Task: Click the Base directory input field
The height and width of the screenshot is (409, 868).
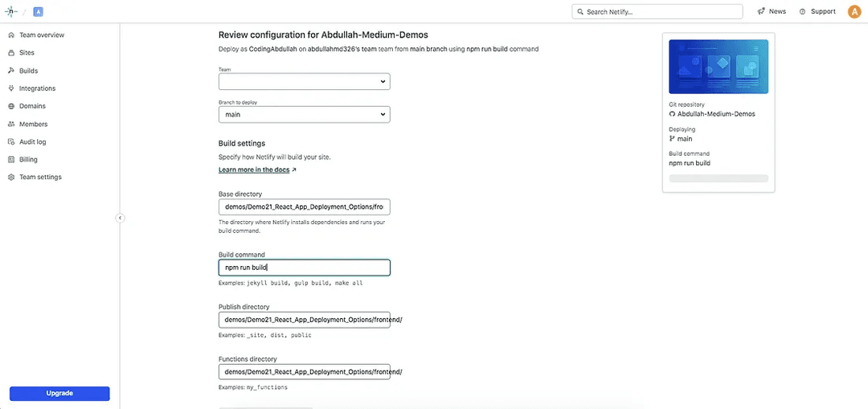Action: (x=304, y=207)
